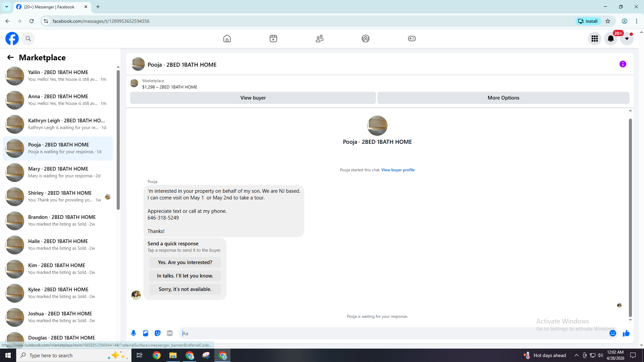The height and width of the screenshot is (362, 644).
Task: Send quick reply 'Sorry, it's not available.'
Action: point(185,289)
